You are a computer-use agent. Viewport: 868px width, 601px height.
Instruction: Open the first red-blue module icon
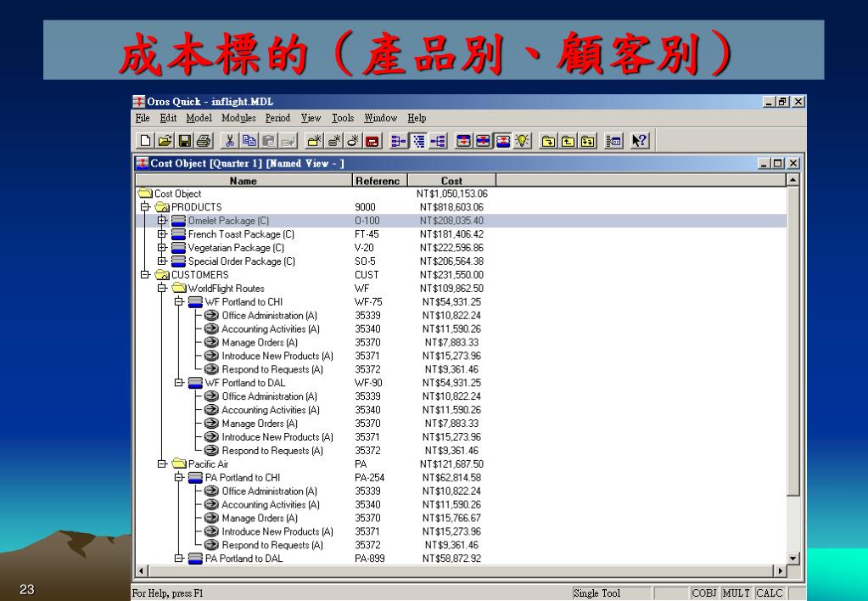coord(463,141)
